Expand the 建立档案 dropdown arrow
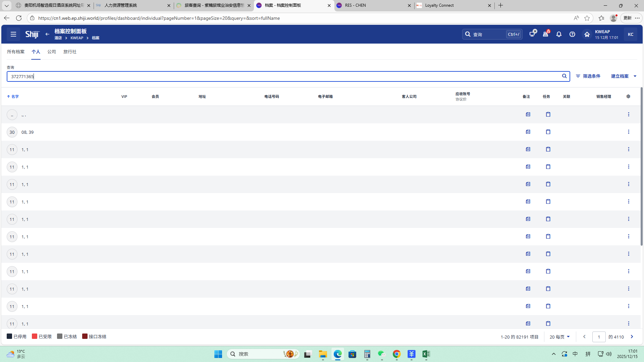Viewport: 644px width, 362px height. click(635, 76)
